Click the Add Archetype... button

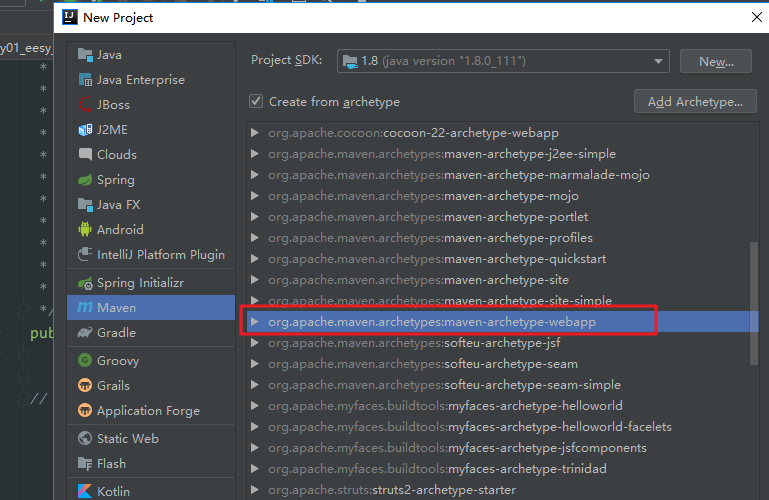[x=695, y=101]
